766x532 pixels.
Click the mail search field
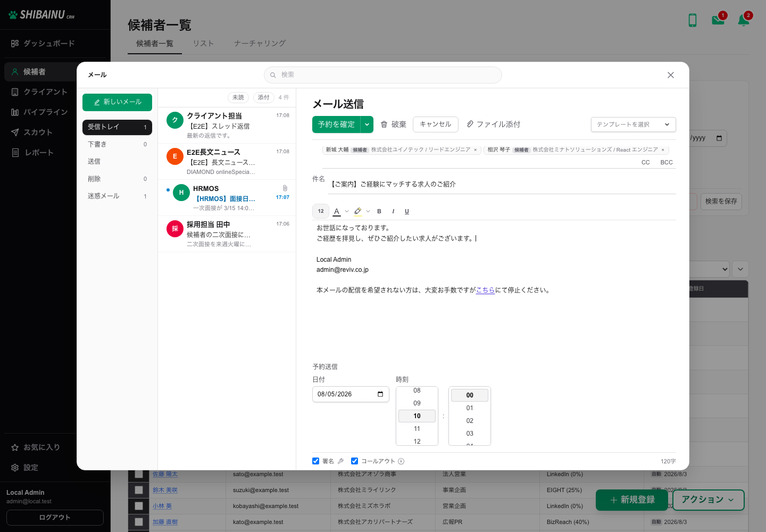(383, 75)
